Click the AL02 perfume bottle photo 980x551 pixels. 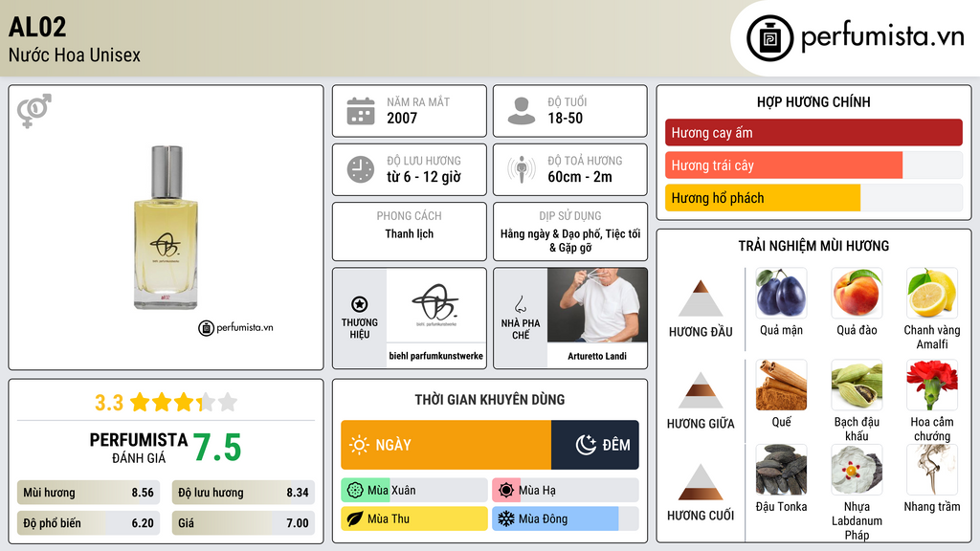pos(166,228)
